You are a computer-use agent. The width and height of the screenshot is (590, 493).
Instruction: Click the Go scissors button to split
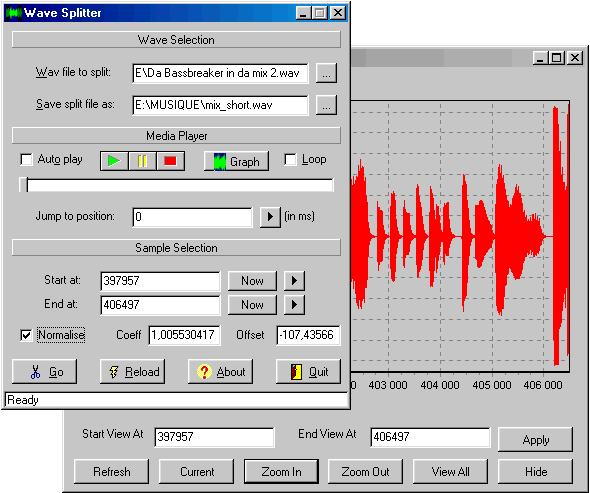[x=44, y=372]
